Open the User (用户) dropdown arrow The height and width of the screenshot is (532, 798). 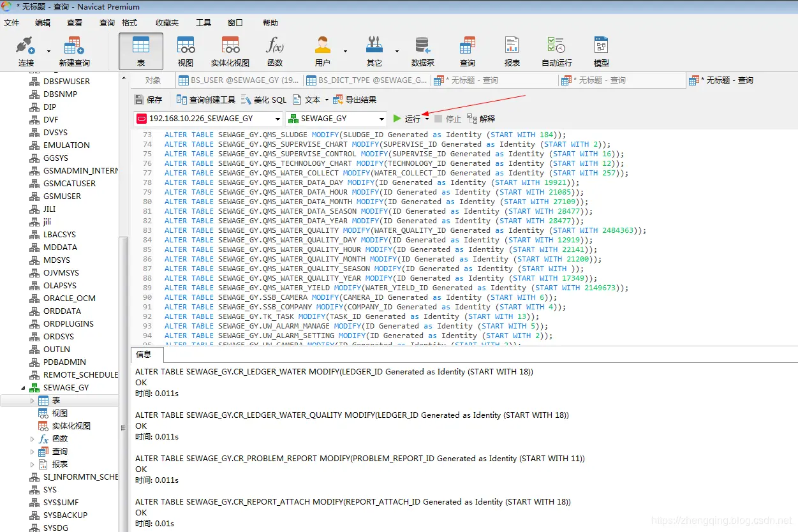(345, 51)
